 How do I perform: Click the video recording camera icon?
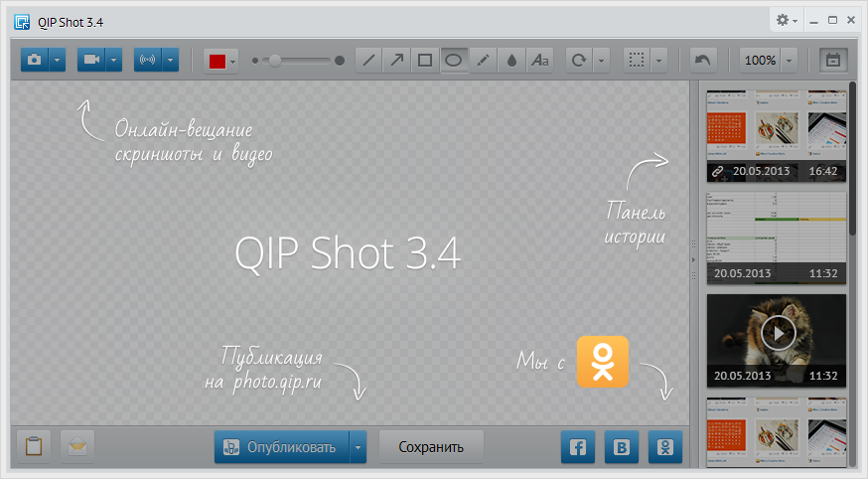coord(91,61)
